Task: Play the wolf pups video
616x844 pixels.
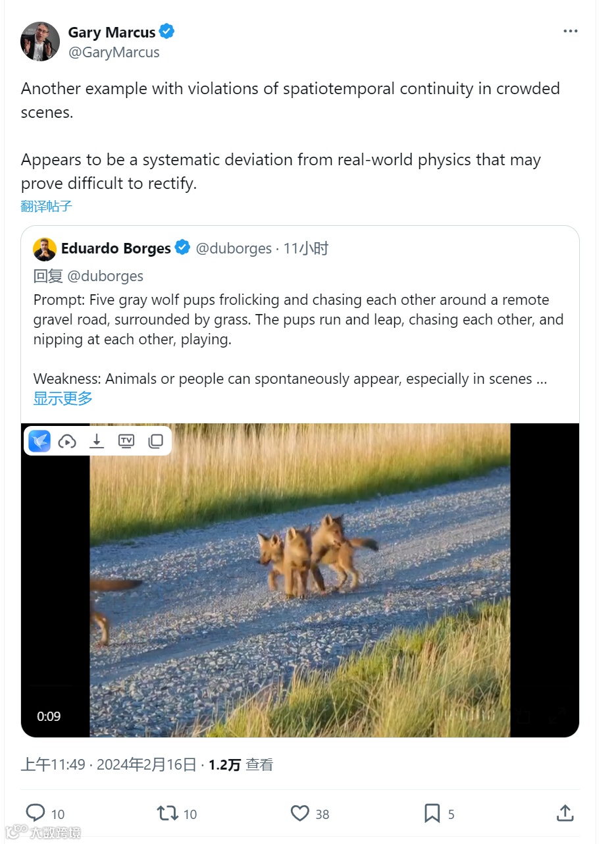Action: pos(300,580)
